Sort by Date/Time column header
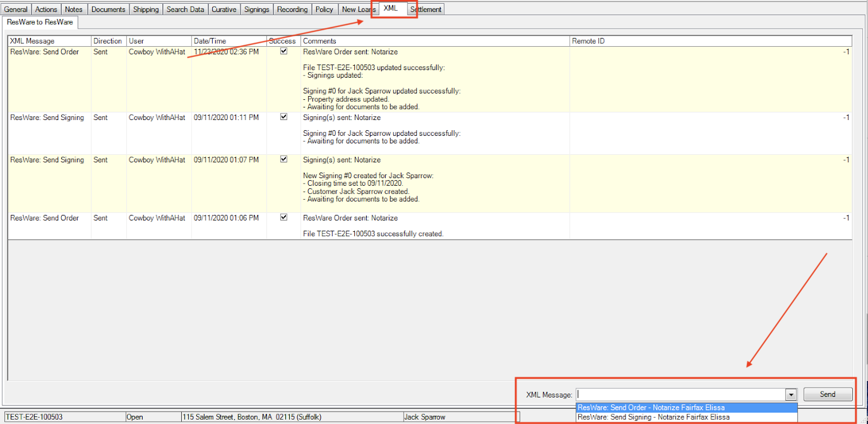Viewport: 868px width, 424px height. pyautogui.click(x=229, y=41)
